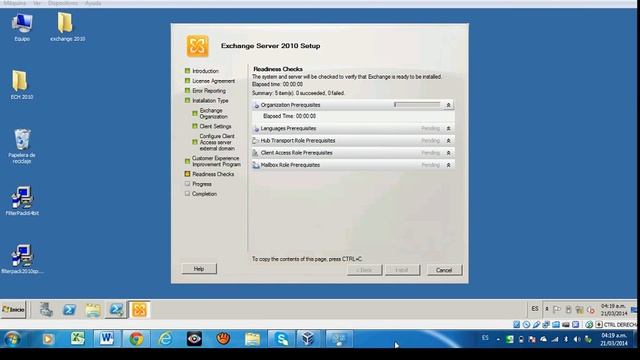Open the Ayuda menu in VirtualBox window

click(93, 3)
